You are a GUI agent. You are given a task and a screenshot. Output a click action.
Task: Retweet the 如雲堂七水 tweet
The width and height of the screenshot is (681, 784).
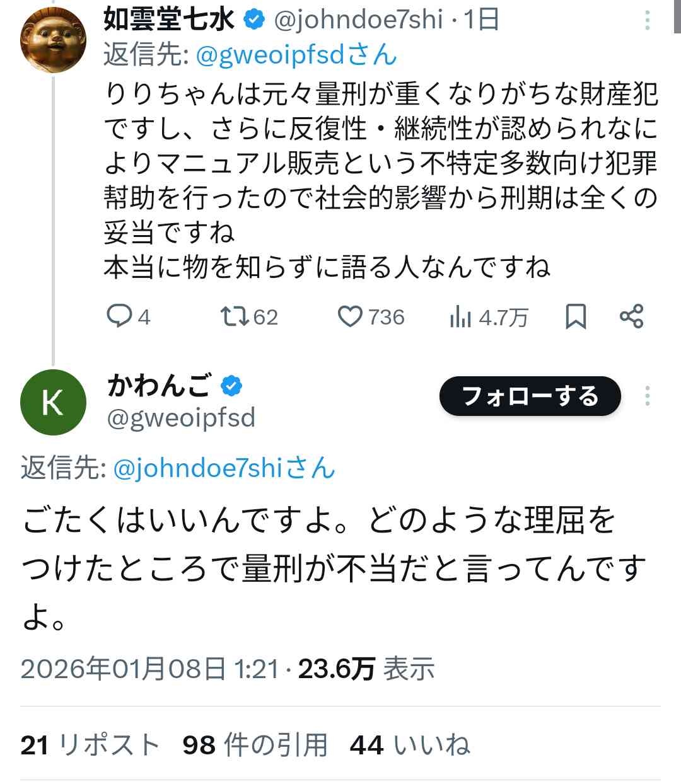235,316
